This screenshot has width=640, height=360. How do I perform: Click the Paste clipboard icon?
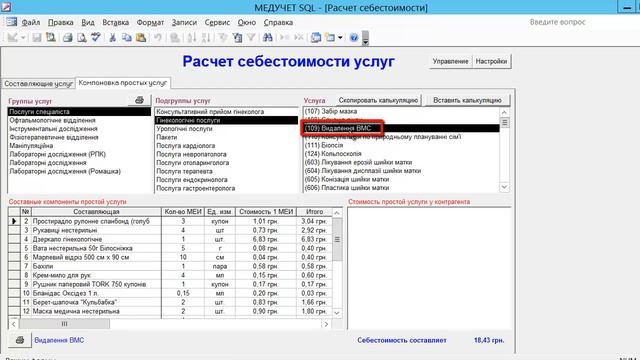(x=141, y=38)
